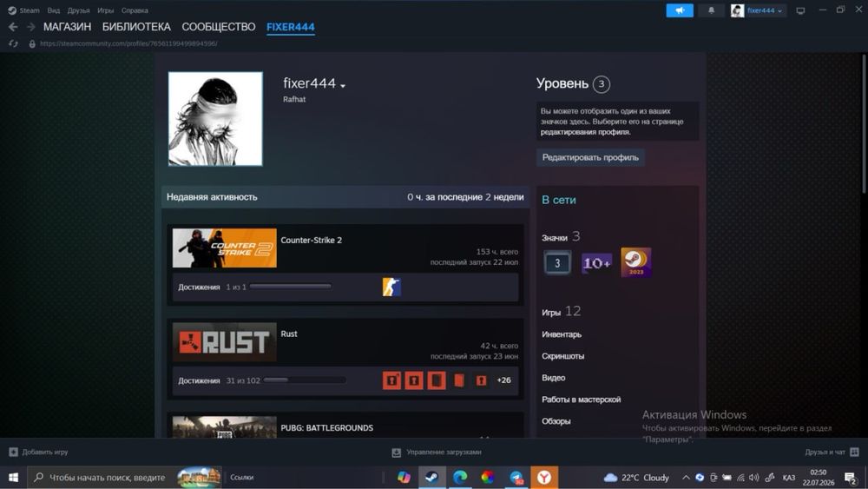Go to the БИБЛИОТЕКА tab

136,27
